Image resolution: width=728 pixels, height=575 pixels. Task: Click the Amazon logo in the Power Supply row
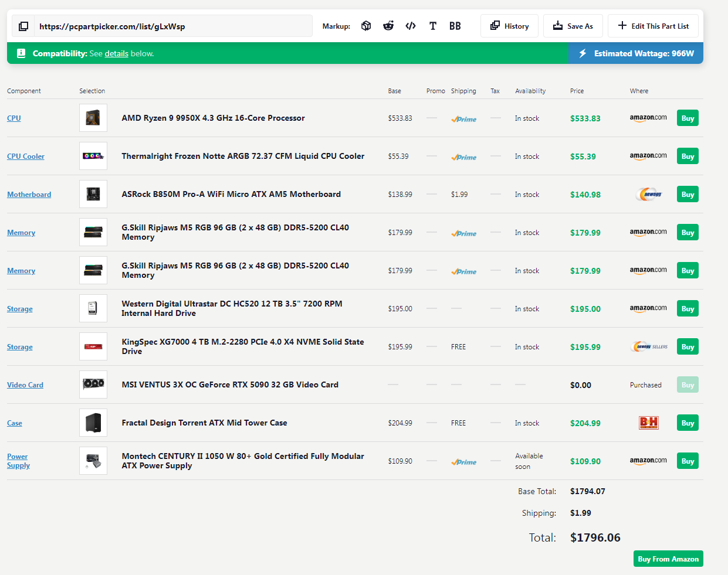click(648, 461)
